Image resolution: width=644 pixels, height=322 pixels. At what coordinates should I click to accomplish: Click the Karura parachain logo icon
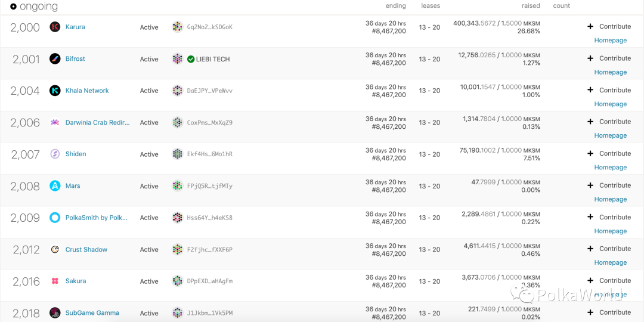tap(55, 27)
